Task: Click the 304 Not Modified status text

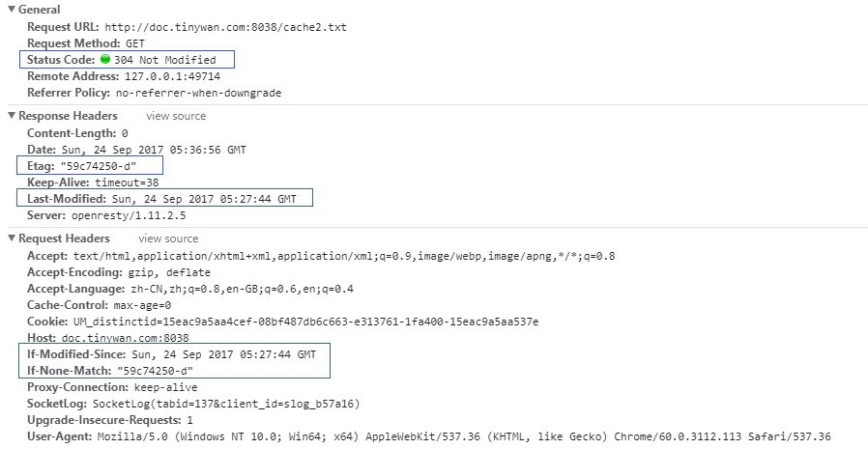Action: click(165, 60)
